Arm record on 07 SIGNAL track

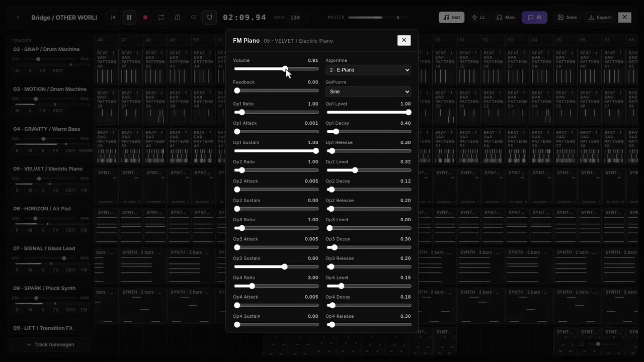tap(18, 270)
